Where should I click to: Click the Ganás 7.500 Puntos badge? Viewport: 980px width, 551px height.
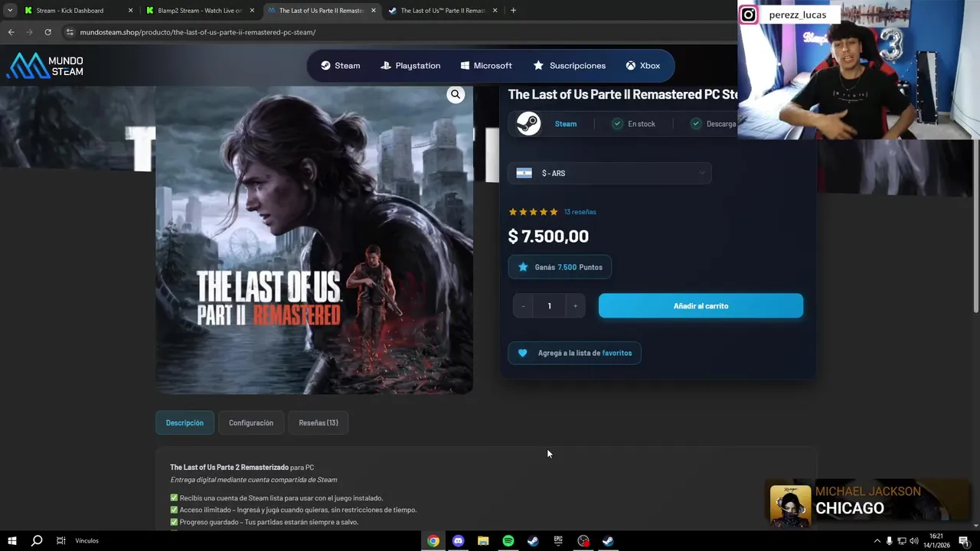click(x=560, y=267)
